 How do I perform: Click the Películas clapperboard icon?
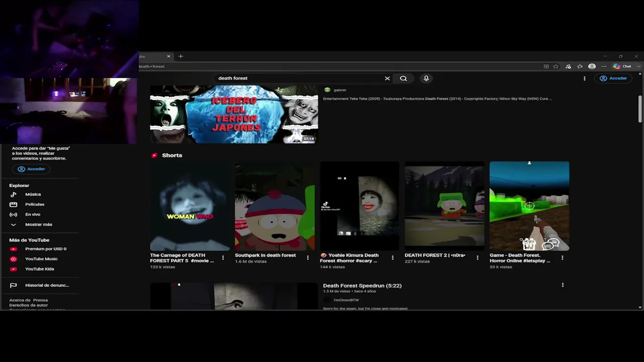pos(14,205)
